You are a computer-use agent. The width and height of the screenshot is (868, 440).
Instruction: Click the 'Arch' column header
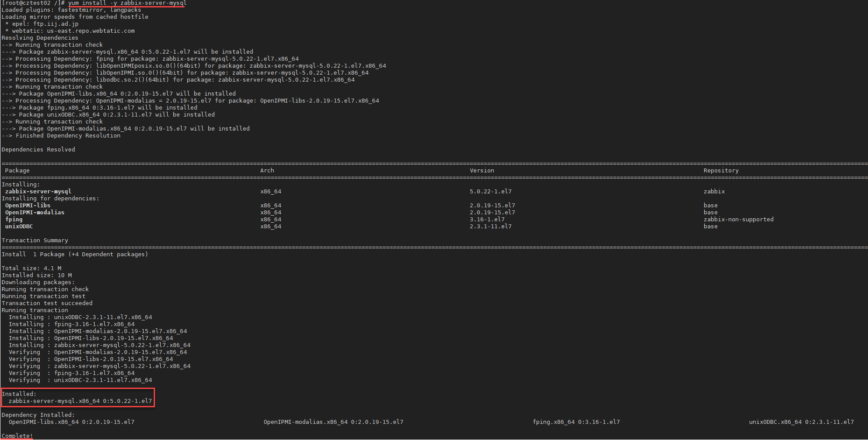[267, 170]
